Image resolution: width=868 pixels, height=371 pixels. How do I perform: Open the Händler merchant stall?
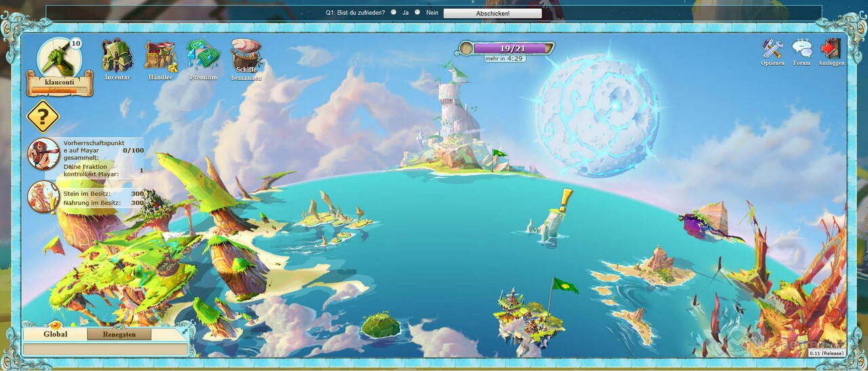(160, 57)
